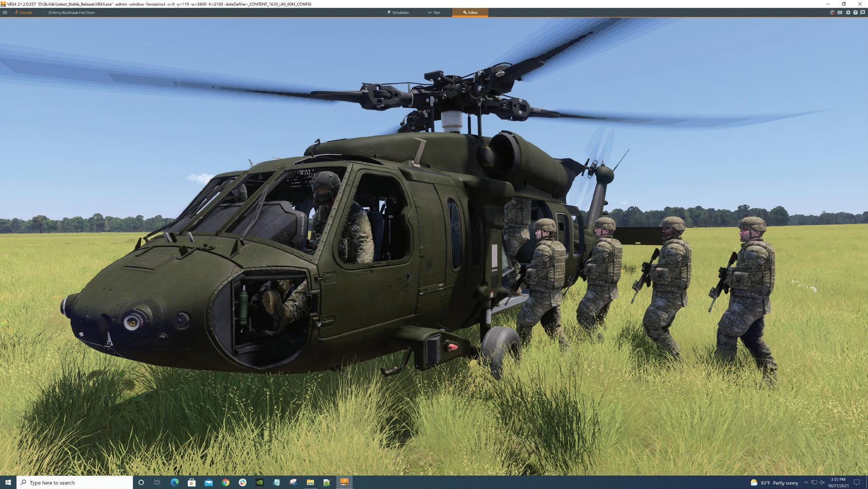Switch to the Plan tab
The width and height of the screenshot is (868, 489).
[x=434, y=12]
